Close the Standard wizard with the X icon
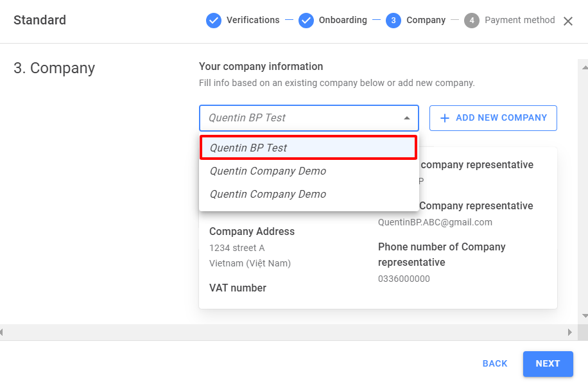 tap(567, 21)
